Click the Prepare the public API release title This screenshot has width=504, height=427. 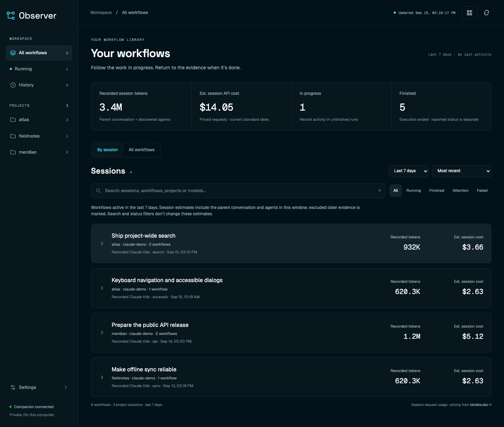click(150, 325)
